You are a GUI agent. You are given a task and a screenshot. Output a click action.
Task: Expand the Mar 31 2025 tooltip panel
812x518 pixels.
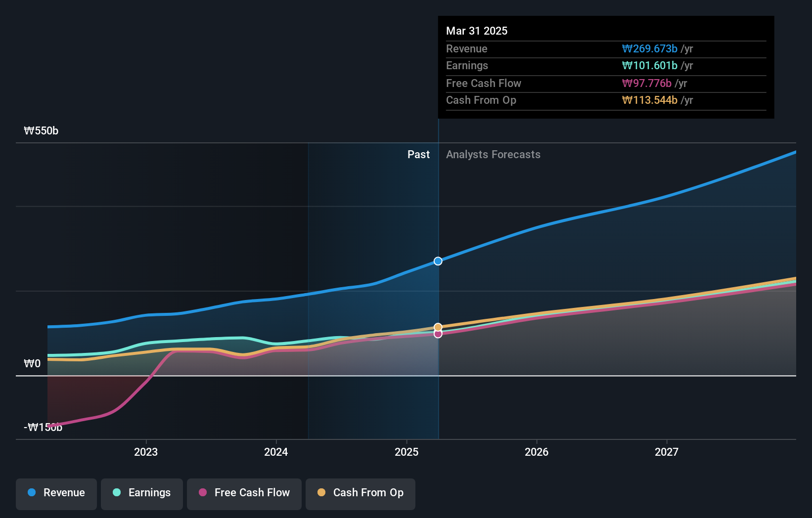point(606,67)
